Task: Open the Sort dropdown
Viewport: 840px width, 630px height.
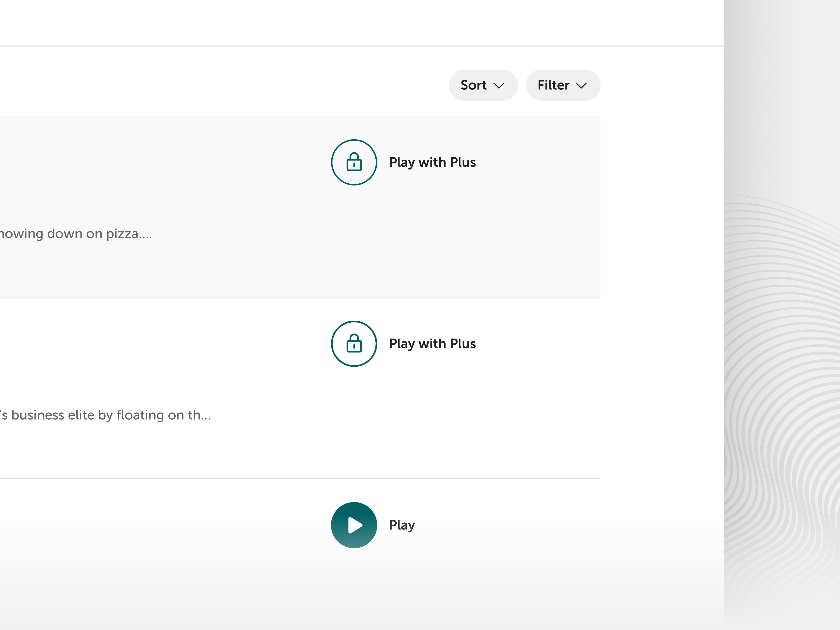Action: click(x=483, y=85)
